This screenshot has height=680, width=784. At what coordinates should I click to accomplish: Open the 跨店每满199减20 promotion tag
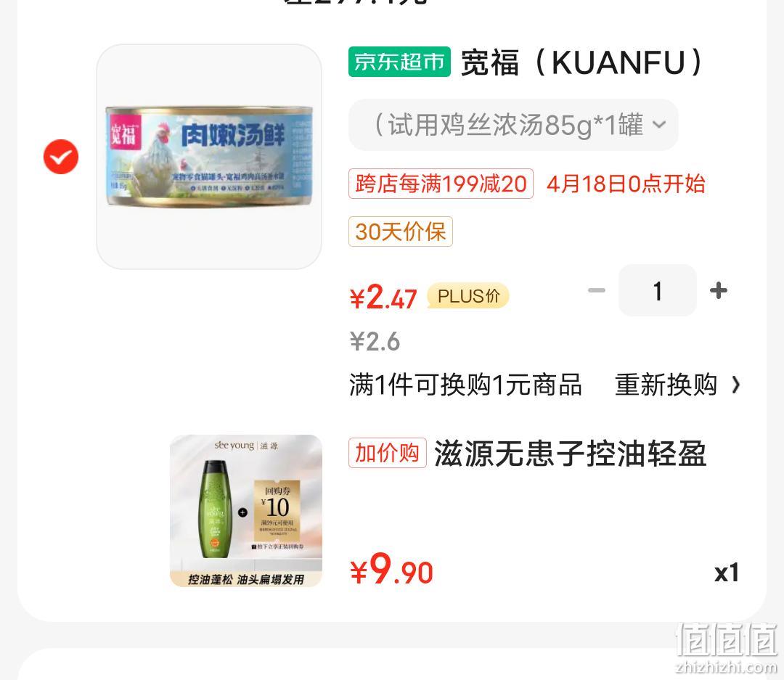point(441,184)
